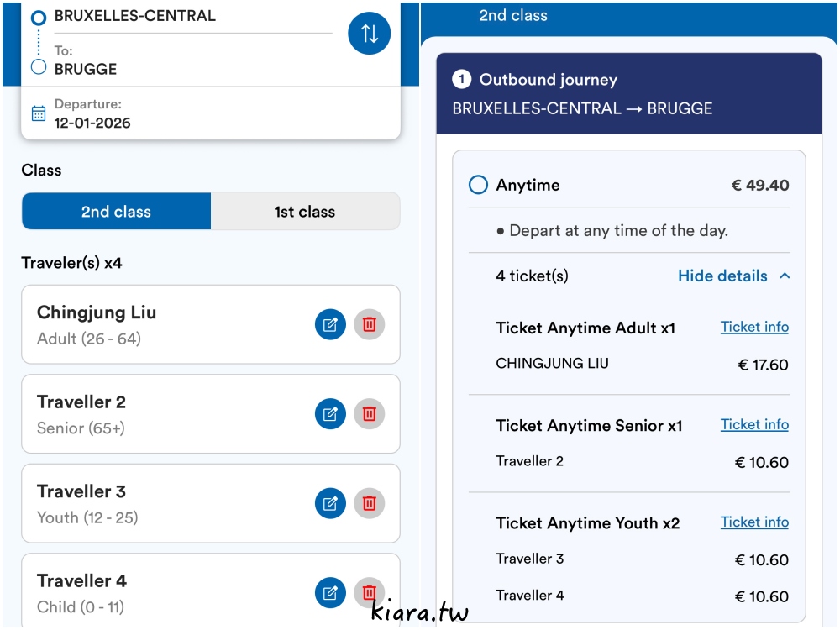Edit Traveller 2's passenger details
Image resolution: width=840 pixels, height=630 pixels.
pos(330,413)
